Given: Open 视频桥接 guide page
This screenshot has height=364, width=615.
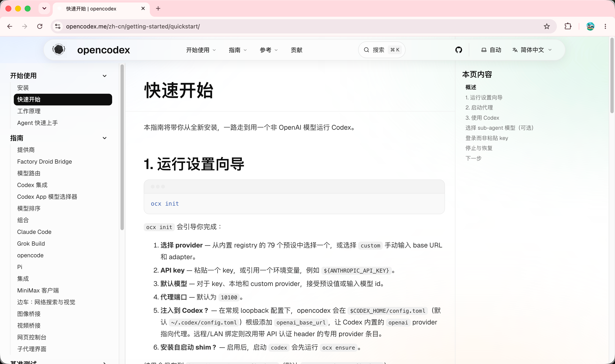Looking at the screenshot, I should pos(29,326).
